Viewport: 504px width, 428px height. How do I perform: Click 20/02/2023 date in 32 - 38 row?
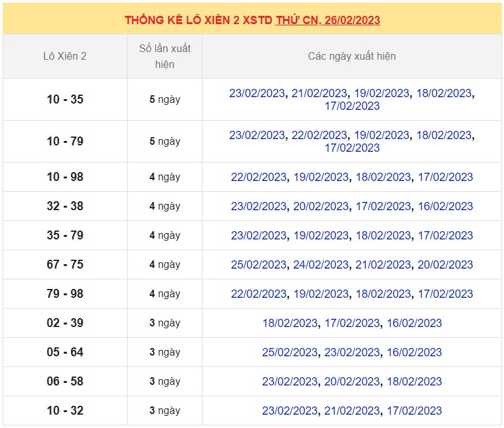pyautogui.click(x=321, y=206)
